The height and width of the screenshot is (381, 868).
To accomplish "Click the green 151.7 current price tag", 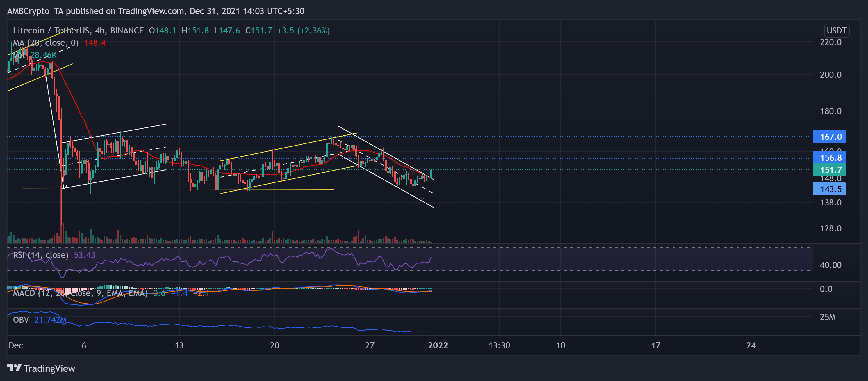I will pyautogui.click(x=830, y=170).
